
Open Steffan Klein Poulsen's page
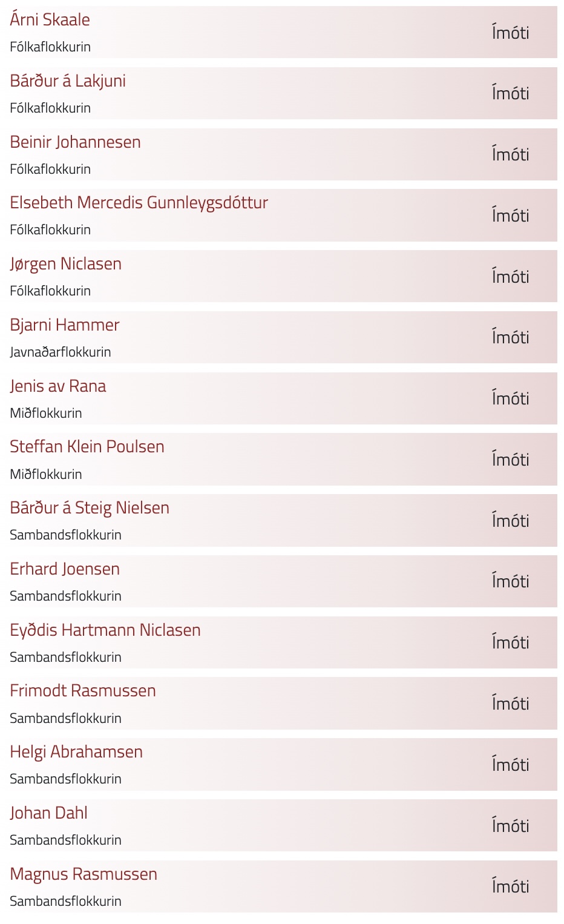pos(87,447)
